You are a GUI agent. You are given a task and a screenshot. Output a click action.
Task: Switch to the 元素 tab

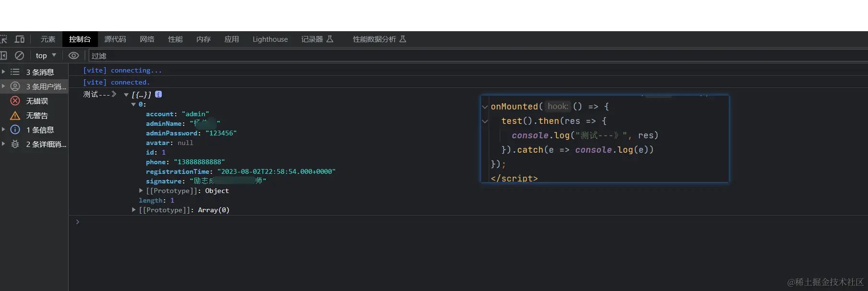[x=48, y=39]
